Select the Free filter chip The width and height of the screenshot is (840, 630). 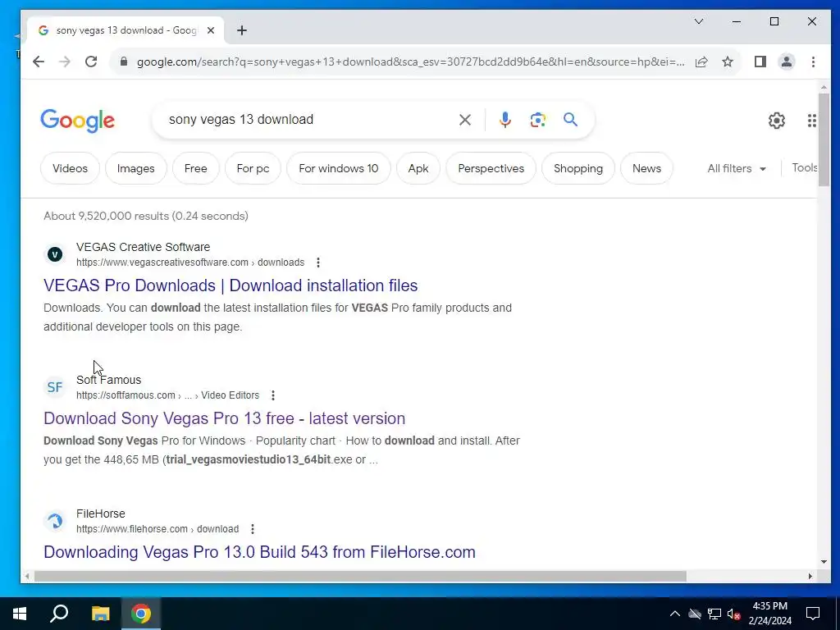pos(195,168)
